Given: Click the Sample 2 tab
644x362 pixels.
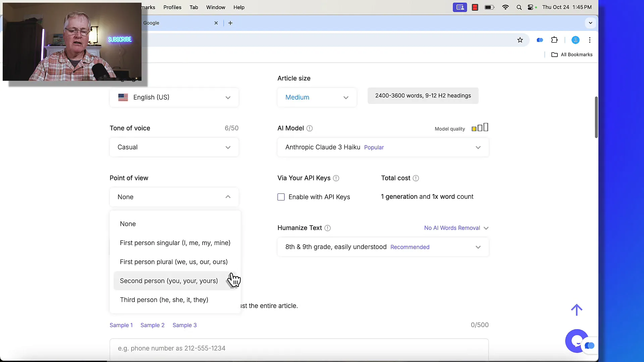Looking at the screenshot, I should 152,325.
